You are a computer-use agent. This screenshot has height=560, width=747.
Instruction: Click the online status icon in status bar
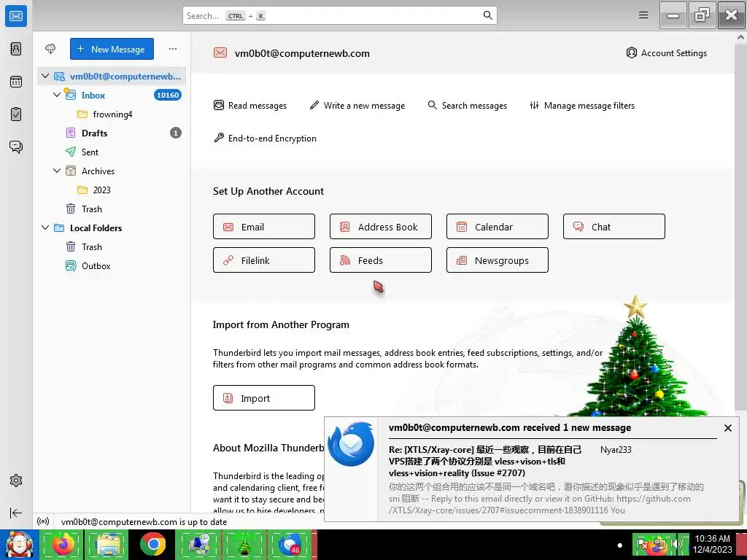click(43, 521)
